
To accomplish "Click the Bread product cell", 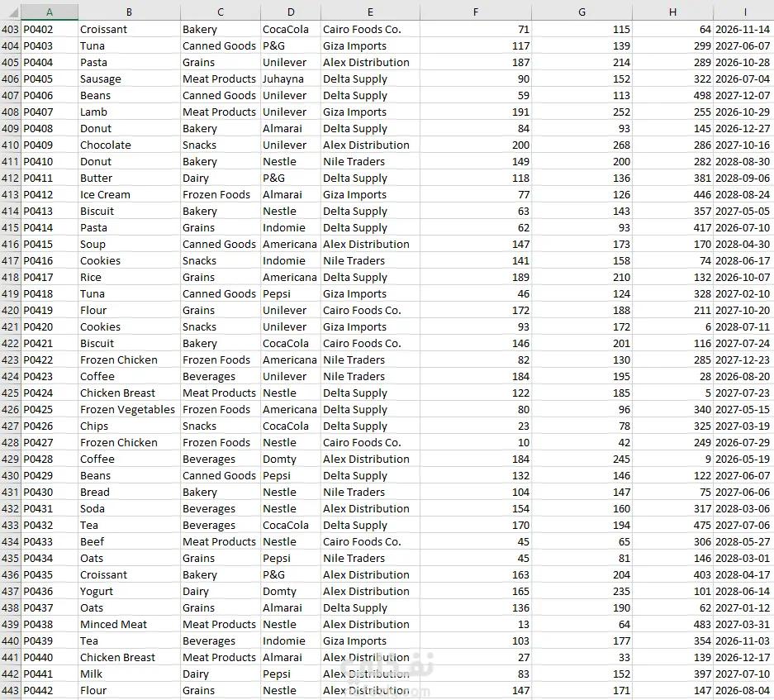I will coord(129,492).
